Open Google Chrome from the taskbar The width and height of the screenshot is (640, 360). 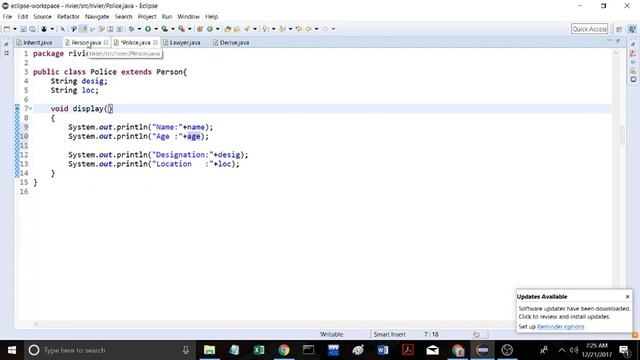[284, 350]
